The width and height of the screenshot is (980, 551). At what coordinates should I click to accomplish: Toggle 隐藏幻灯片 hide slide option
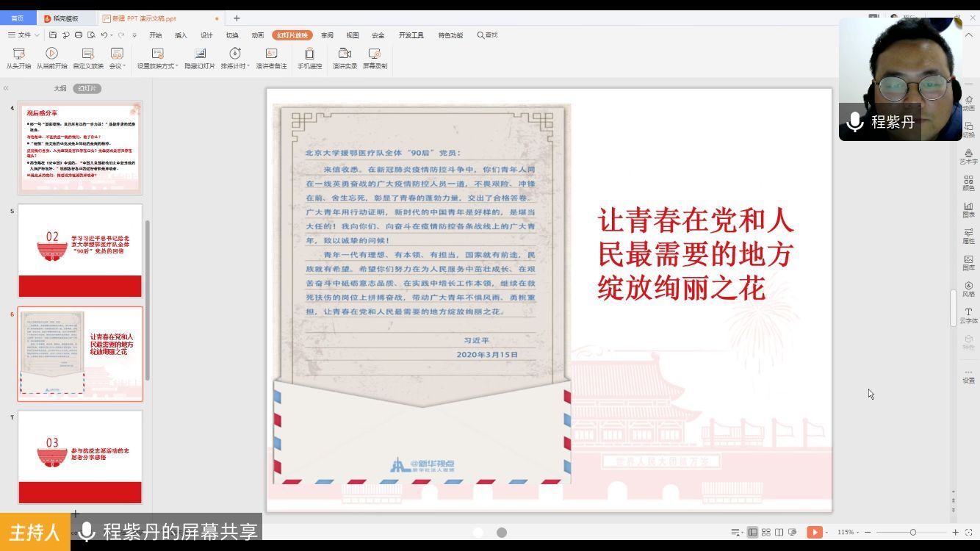(x=199, y=57)
